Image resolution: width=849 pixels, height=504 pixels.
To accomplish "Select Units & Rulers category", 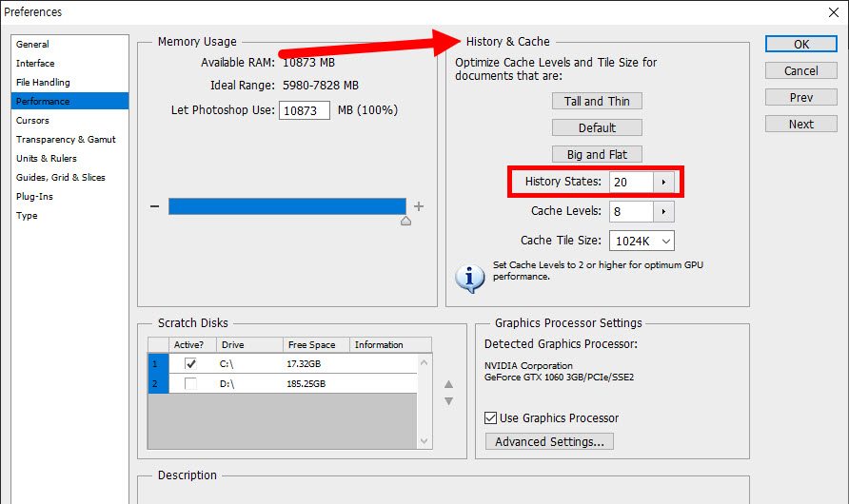I will (46, 158).
